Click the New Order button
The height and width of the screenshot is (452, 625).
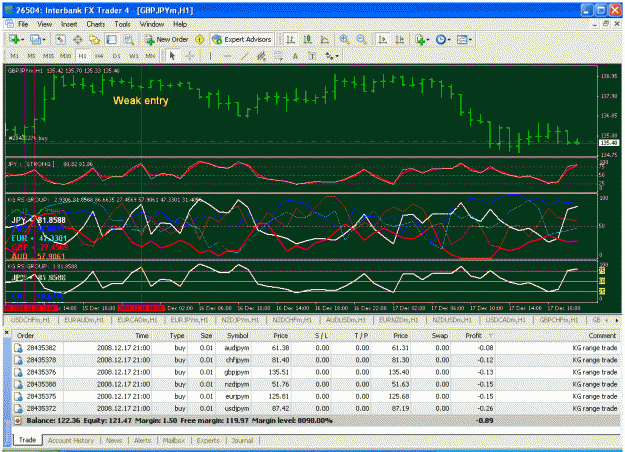(x=167, y=39)
